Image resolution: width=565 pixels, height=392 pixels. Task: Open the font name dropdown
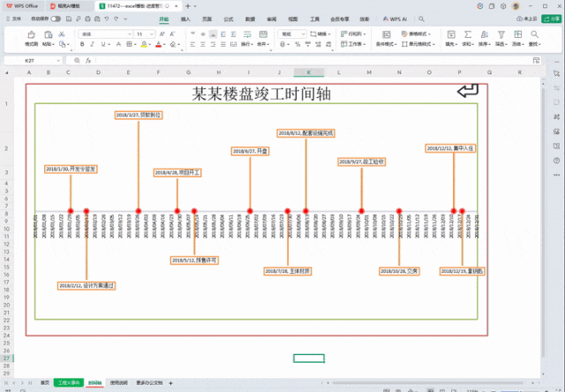pos(130,34)
